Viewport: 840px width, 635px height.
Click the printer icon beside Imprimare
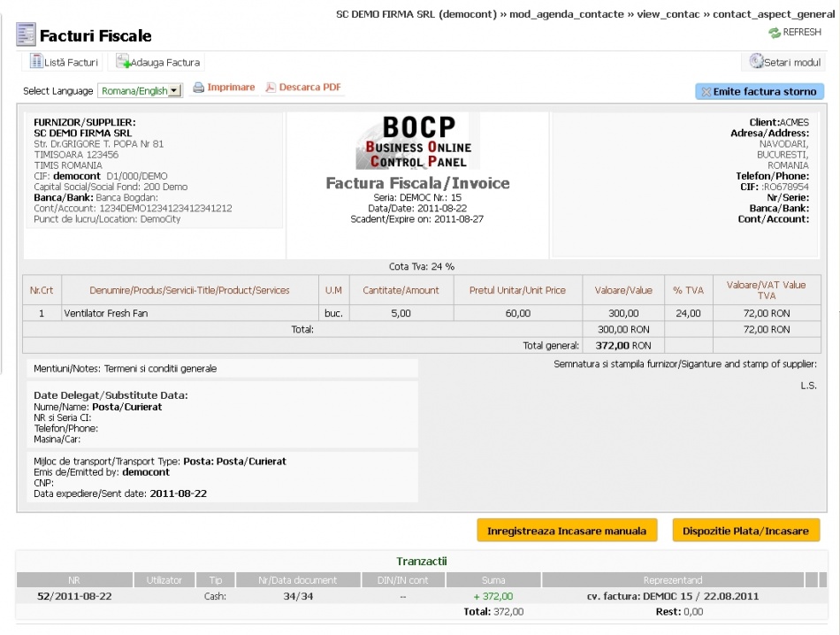click(x=199, y=88)
